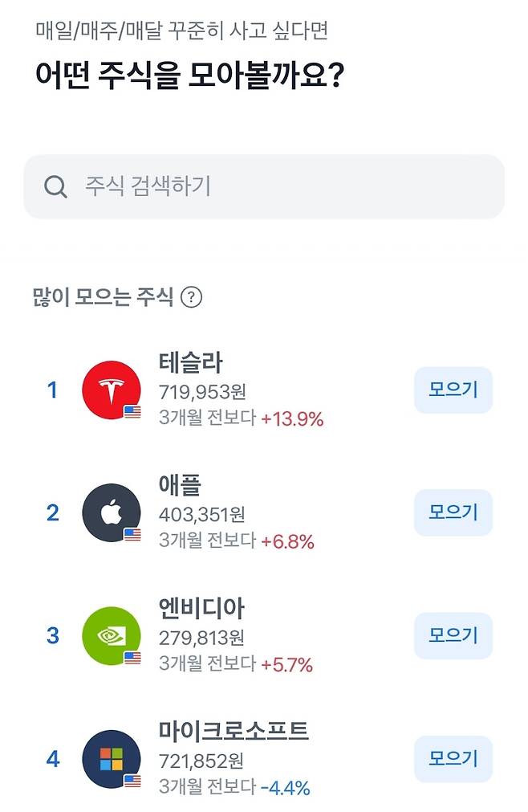
Task: Open the 엔비디아 stock name
Action: pos(201,609)
